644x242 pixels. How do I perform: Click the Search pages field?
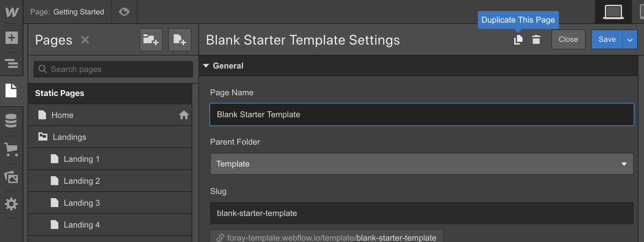(113, 69)
